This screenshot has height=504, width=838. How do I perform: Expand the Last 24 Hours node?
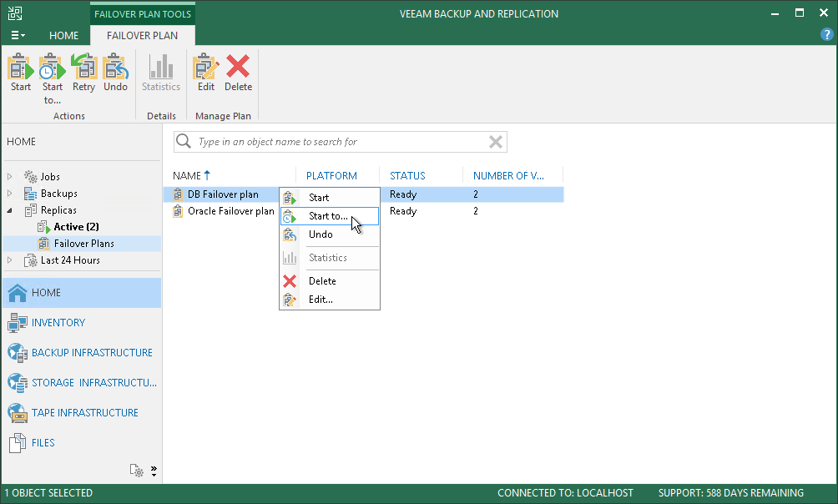(x=10, y=260)
